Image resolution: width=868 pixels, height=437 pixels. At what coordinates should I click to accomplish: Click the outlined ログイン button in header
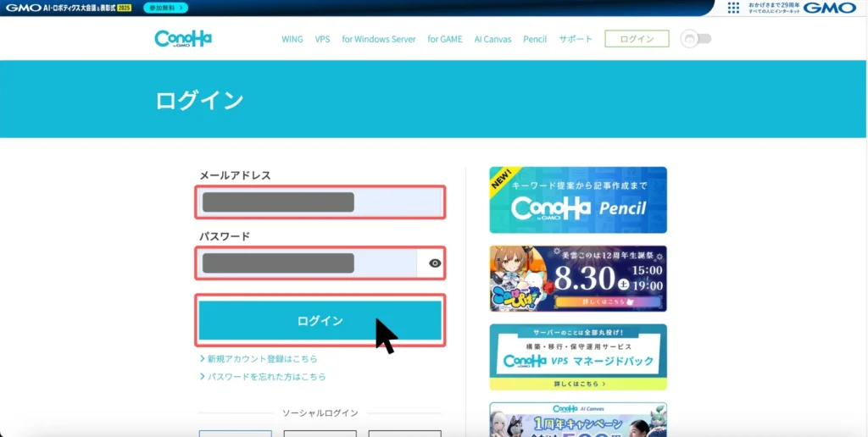[637, 39]
